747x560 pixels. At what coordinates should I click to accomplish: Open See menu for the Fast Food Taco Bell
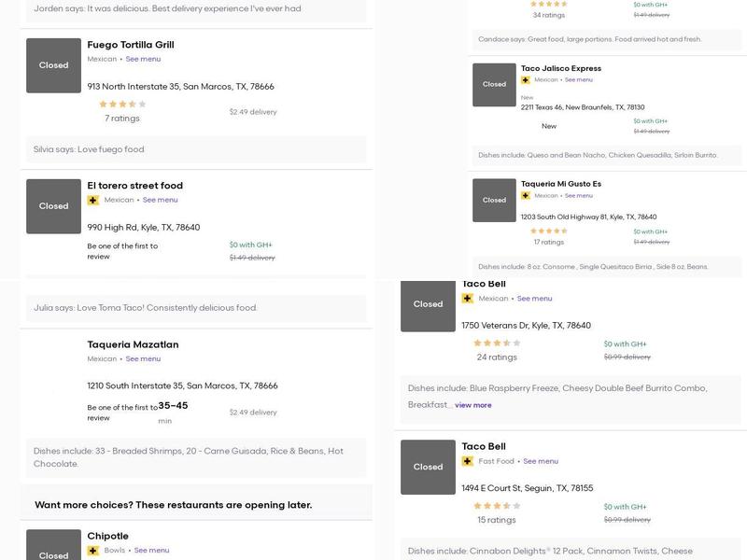point(541,461)
